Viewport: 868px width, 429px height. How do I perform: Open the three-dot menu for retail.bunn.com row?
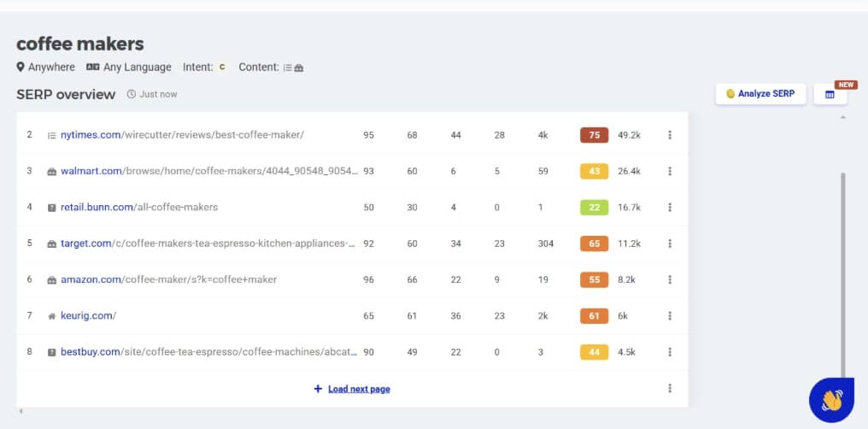point(670,207)
